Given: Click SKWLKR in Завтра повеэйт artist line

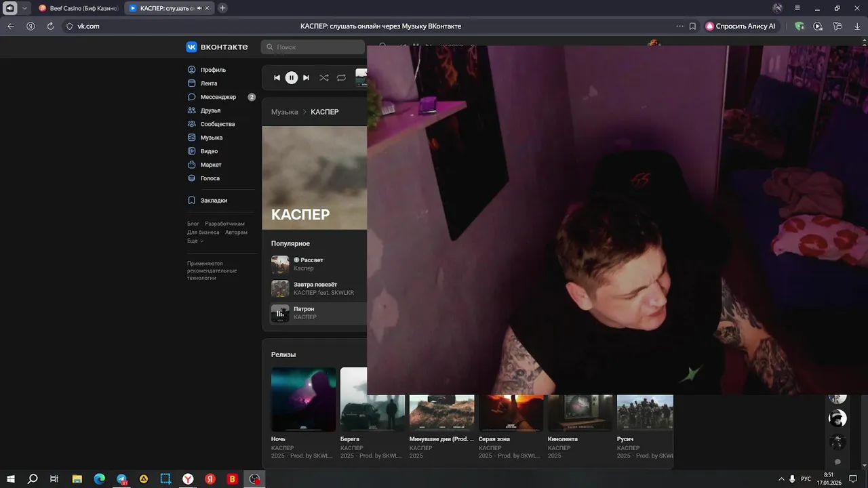Looking at the screenshot, I should click(x=342, y=293).
